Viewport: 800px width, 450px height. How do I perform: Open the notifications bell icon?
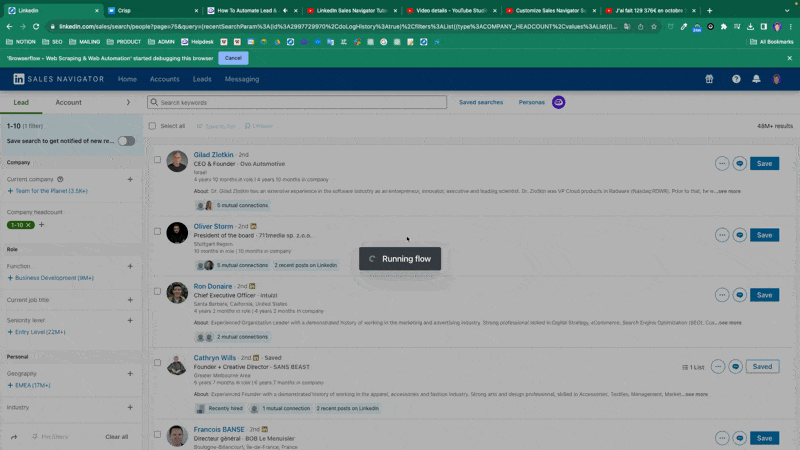click(x=756, y=79)
